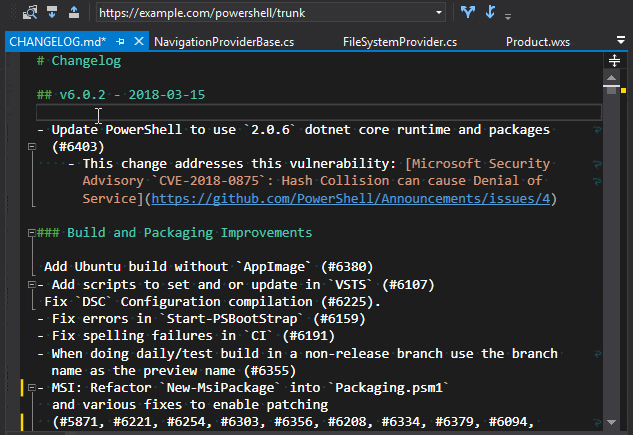This screenshot has height=435, width=633.
Task: Click the '# Changelog' heading text
Action: [79, 61]
